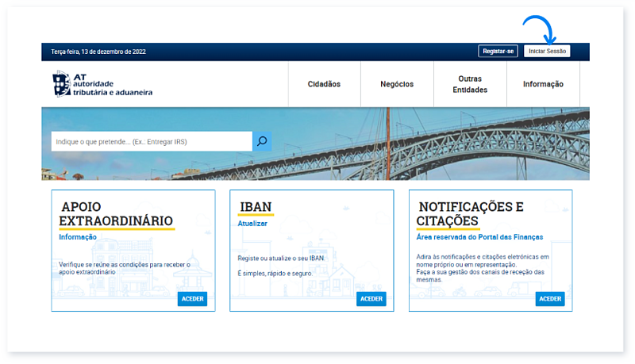Screen dimensions: 635x364
Task: Click the AT autoridade tributária logo
Action: (102, 84)
